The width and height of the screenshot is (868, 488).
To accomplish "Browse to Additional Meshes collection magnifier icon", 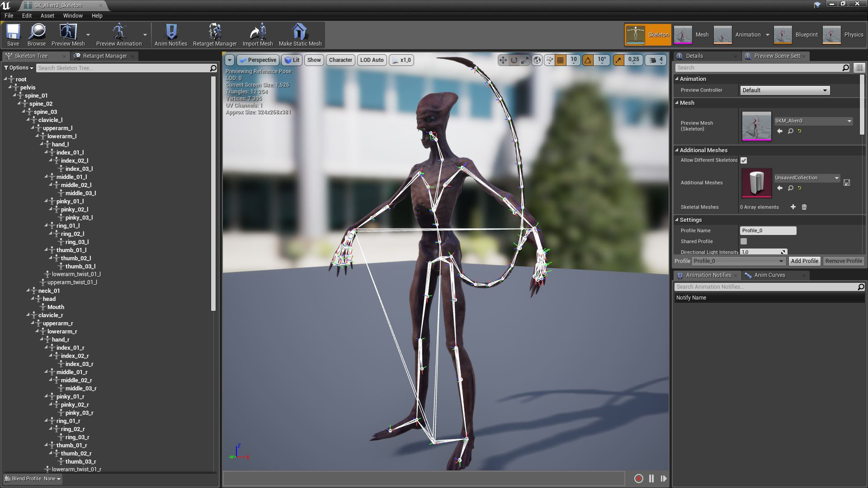I will pos(790,188).
